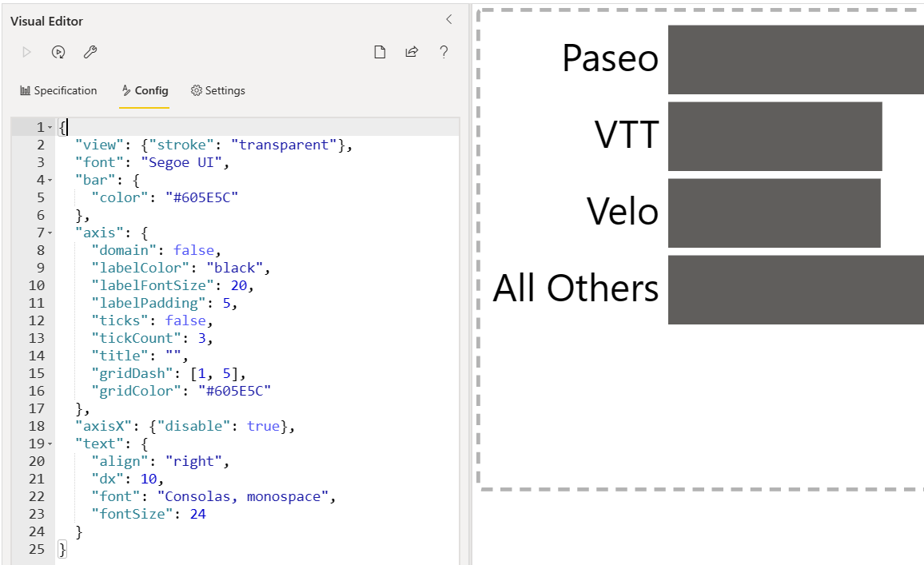
Task: Toggle the auto-apply changes control
Action: click(x=58, y=52)
